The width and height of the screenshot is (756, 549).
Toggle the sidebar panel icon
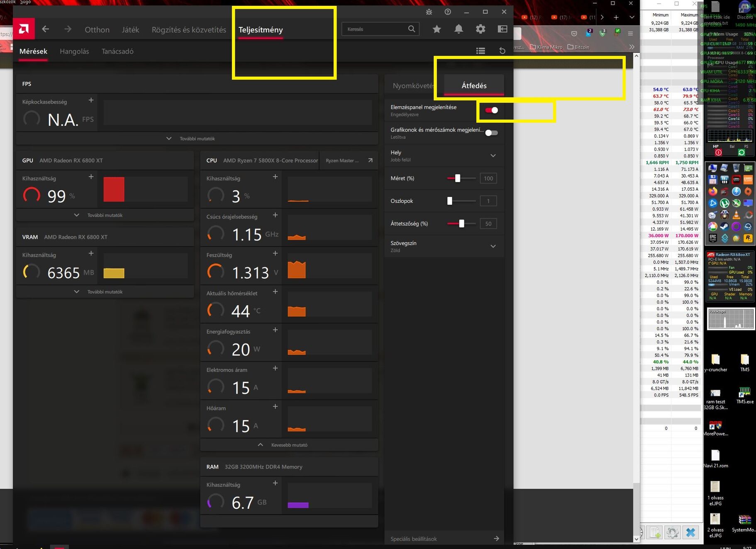click(x=502, y=29)
